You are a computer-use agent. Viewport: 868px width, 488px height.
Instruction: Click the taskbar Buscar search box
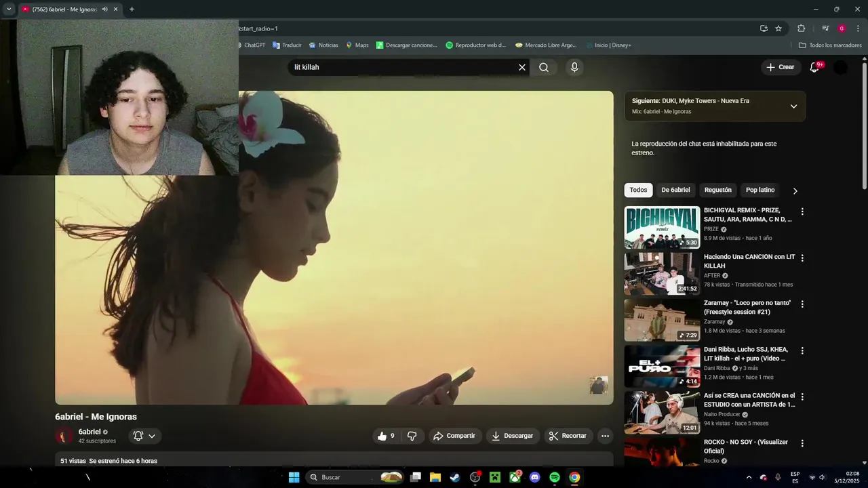pyautogui.click(x=357, y=477)
